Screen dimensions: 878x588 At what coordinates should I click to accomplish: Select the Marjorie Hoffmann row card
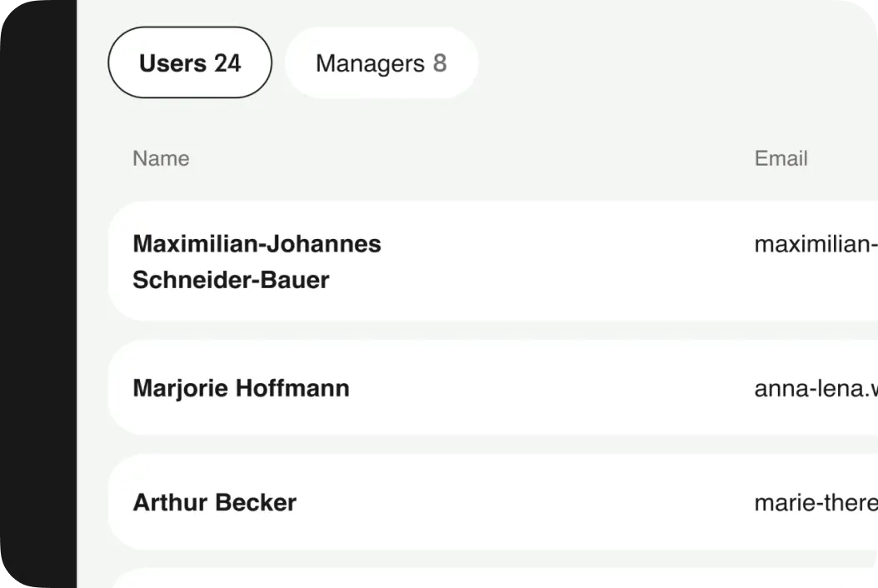coord(493,387)
